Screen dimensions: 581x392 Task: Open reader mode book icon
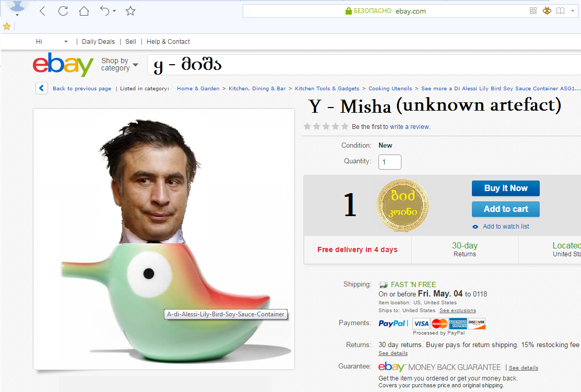[x=560, y=11]
